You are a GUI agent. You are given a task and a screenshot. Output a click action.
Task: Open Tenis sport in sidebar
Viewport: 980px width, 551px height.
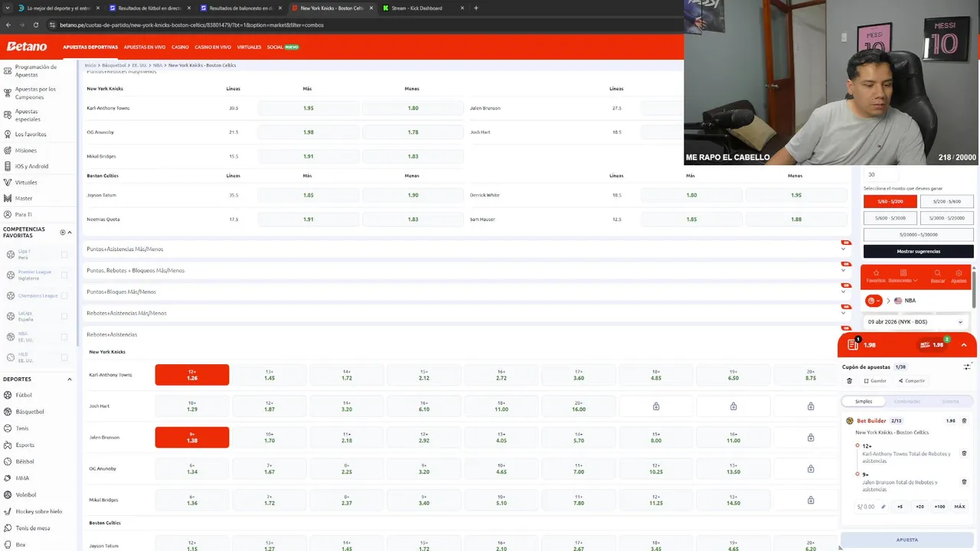(x=22, y=429)
